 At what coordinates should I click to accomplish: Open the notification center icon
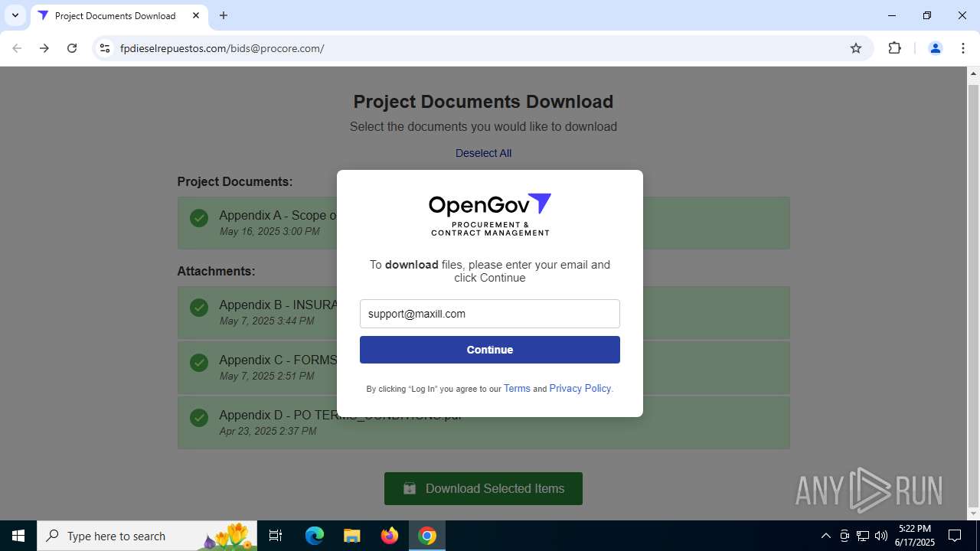pos(955,536)
